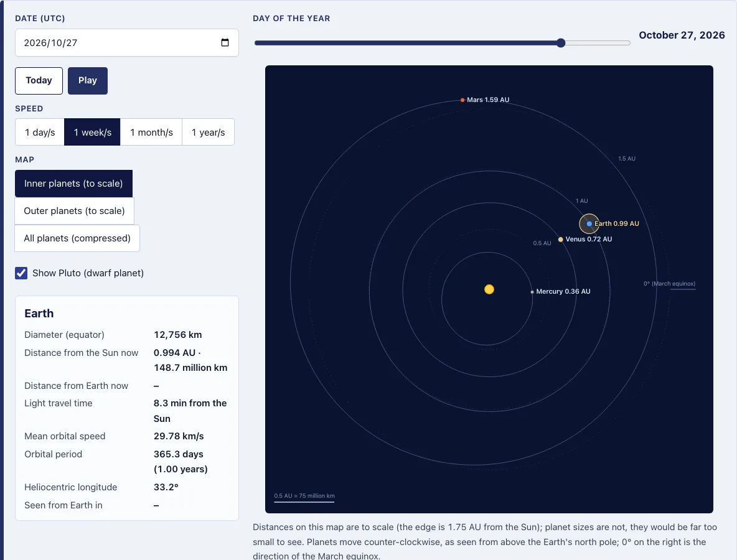Click the 0.5 AU = 75 million km scale label
Screen dimensions: 737x560
click(x=304, y=496)
